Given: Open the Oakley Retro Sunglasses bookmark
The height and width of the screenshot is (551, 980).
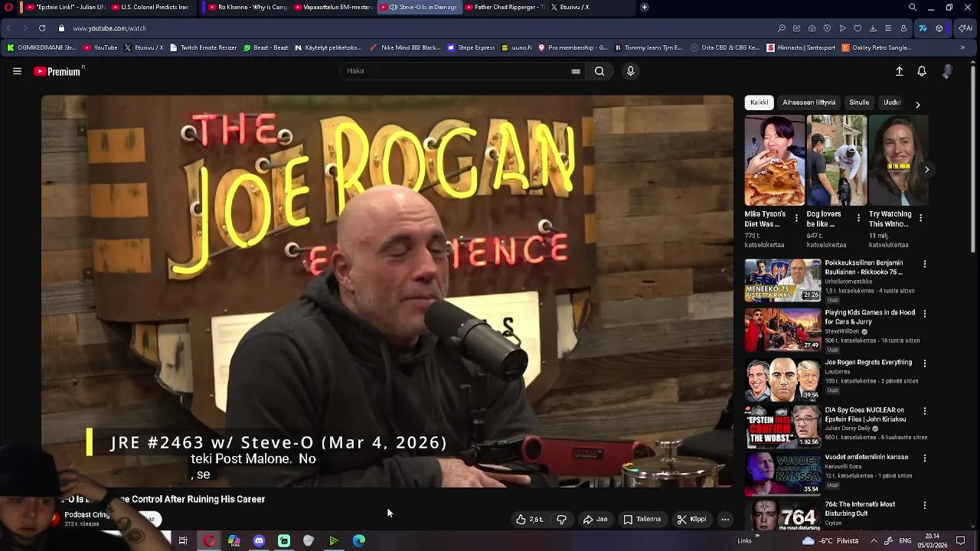Looking at the screenshot, I should [876, 47].
